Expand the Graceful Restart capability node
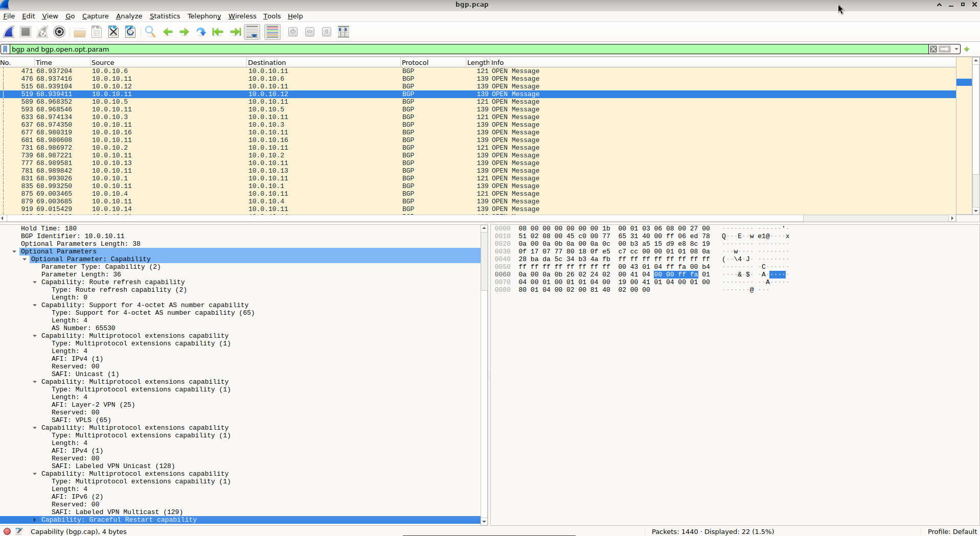 [x=35, y=520]
